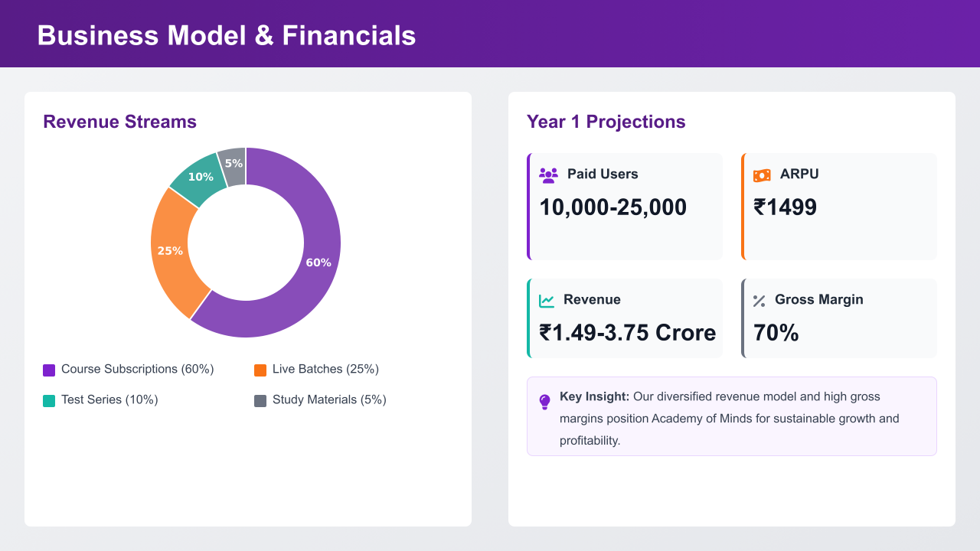Click the gray Study Materials legend swatch
The image size is (980, 551).
260,401
